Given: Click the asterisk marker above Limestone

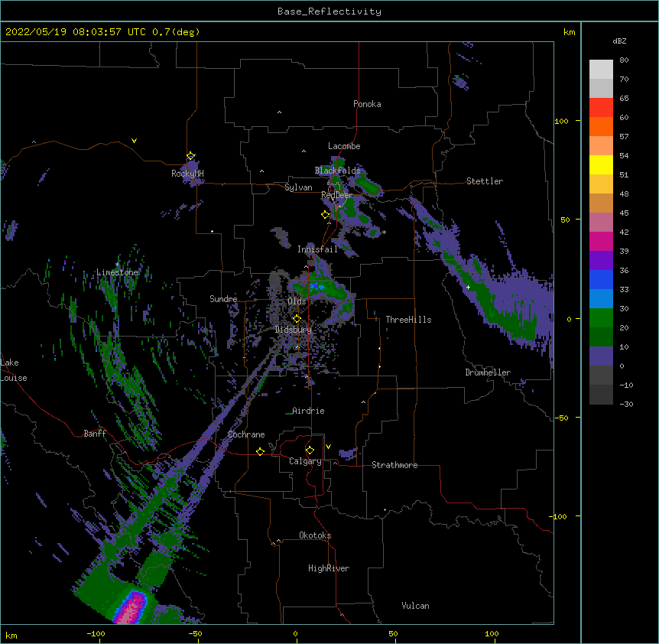Looking at the screenshot, I should 117,264.
